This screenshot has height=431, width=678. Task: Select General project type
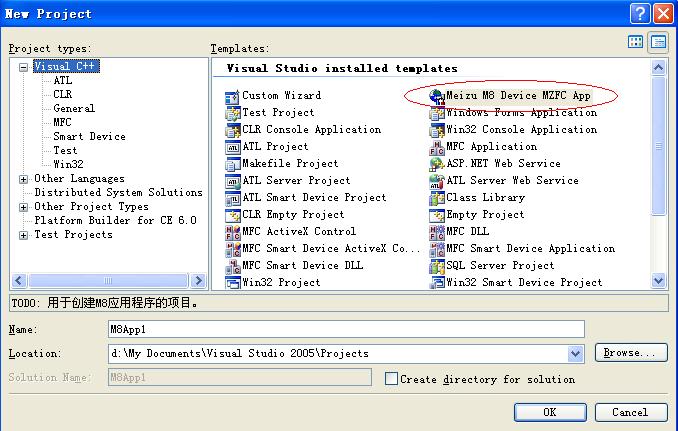coord(74,109)
